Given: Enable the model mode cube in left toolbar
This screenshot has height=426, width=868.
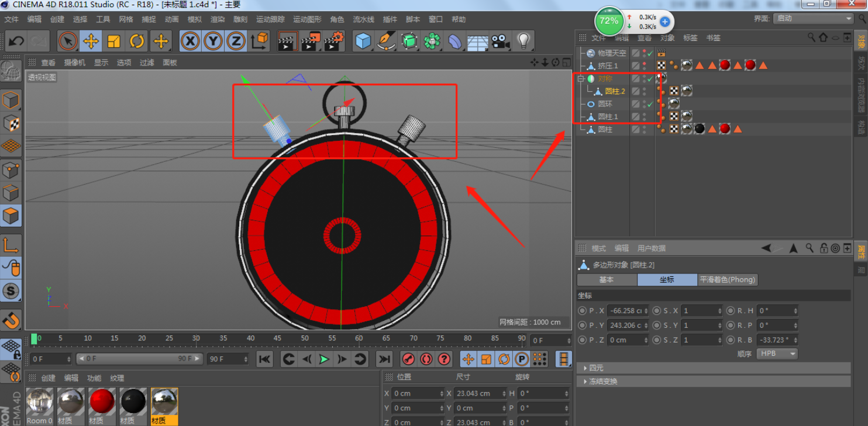Looking at the screenshot, I should pos(11,100).
